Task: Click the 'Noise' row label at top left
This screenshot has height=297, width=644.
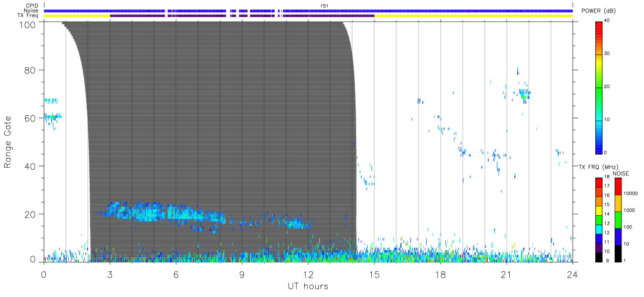Action: pos(31,10)
